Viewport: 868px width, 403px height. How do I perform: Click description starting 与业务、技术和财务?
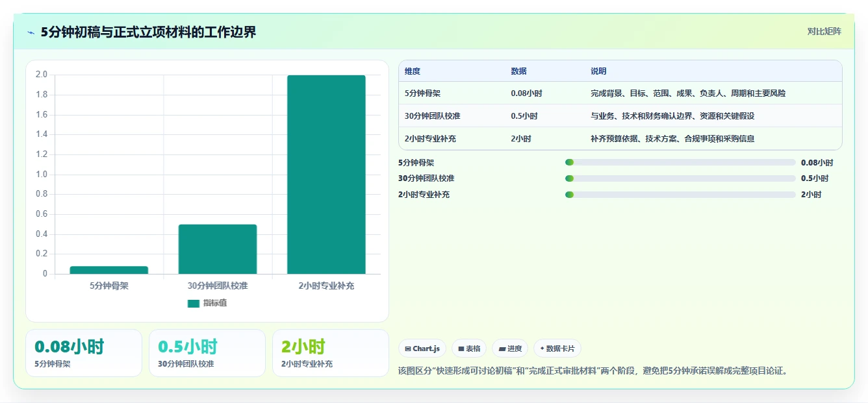[x=672, y=116]
